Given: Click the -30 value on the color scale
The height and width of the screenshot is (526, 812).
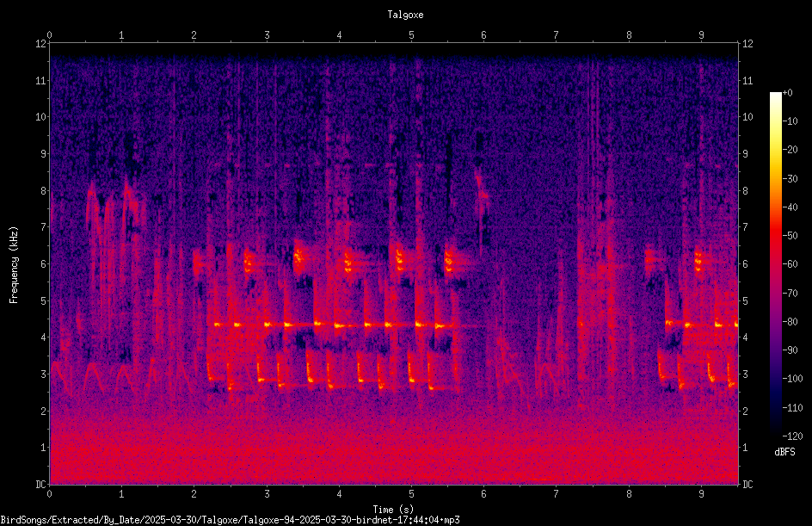Looking at the screenshot, I should [790, 179].
